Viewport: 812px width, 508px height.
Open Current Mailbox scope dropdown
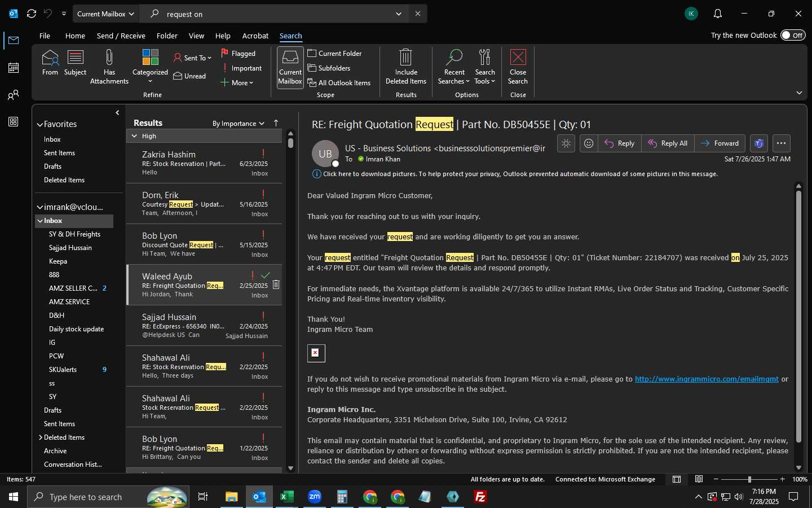click(106, 14)
